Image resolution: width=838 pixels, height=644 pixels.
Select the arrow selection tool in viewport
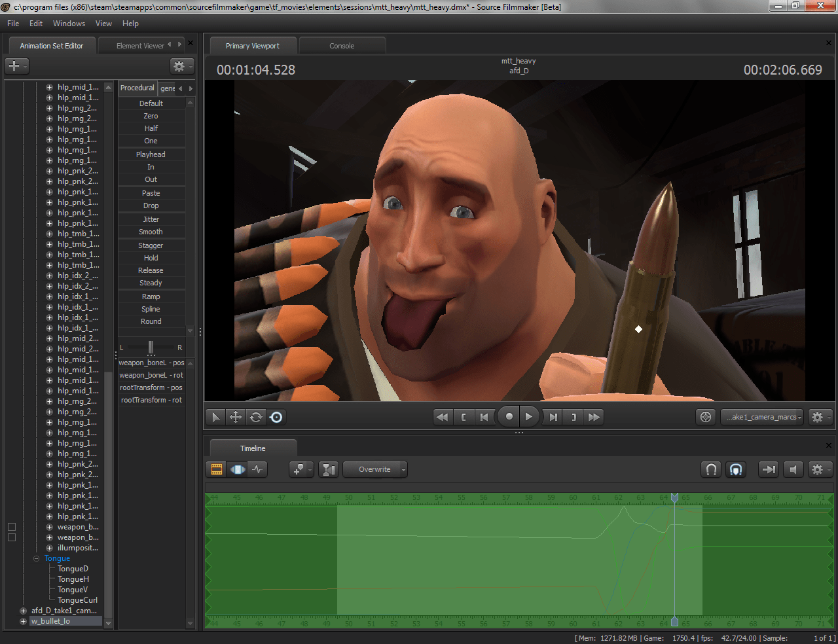tap(215, 417)
